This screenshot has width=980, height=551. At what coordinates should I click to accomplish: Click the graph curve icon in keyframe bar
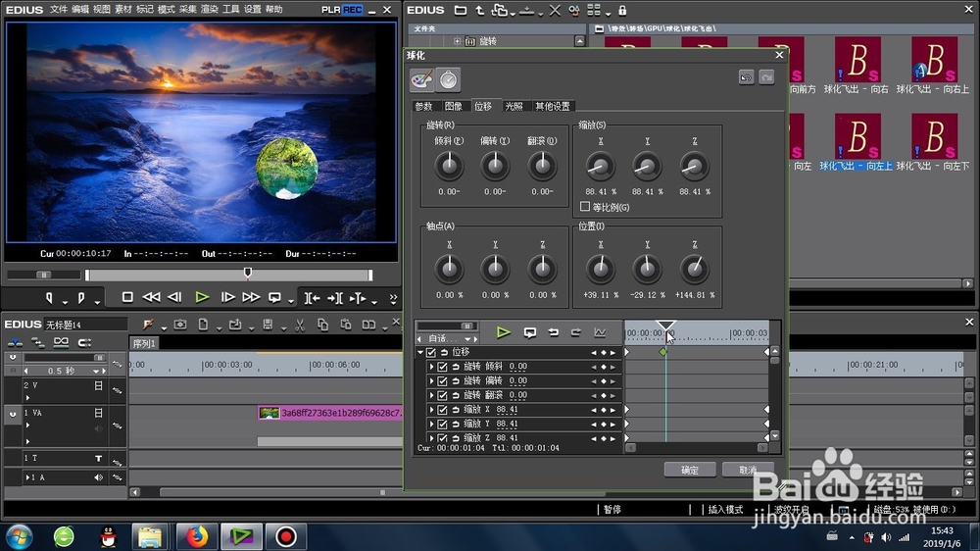tap(600, 332)
